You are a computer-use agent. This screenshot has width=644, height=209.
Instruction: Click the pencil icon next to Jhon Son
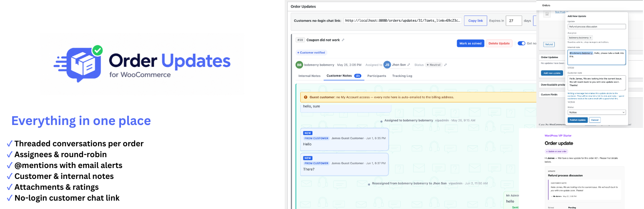click(x=409, y=65)
